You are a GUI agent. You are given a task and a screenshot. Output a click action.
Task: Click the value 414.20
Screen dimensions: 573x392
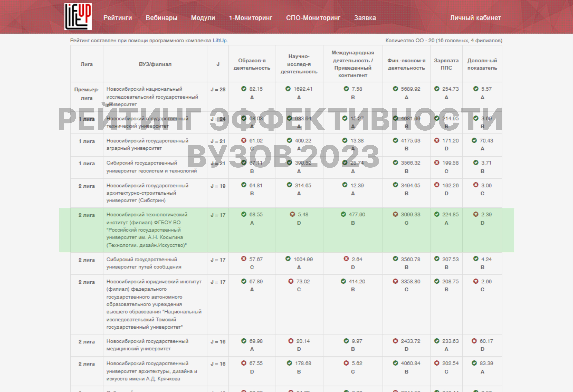tap(357, 282)
